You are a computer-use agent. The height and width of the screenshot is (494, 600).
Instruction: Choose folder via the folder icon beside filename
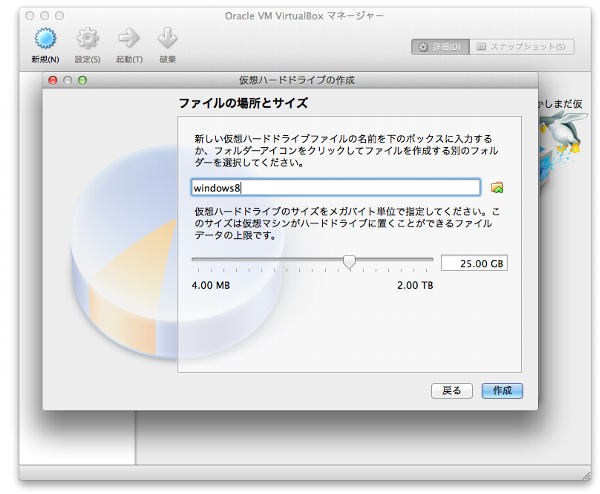[x=497, y=187]
